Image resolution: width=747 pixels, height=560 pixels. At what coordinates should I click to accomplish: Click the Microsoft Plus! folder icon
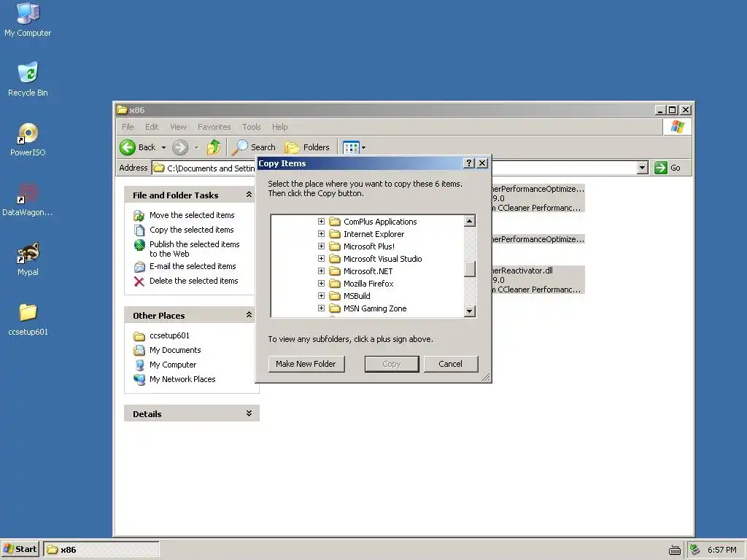(335, 246)
